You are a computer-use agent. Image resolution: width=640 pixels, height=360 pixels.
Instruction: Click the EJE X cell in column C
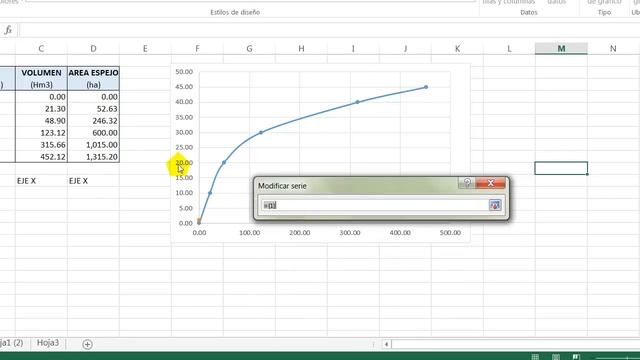(x=41, y=181)
